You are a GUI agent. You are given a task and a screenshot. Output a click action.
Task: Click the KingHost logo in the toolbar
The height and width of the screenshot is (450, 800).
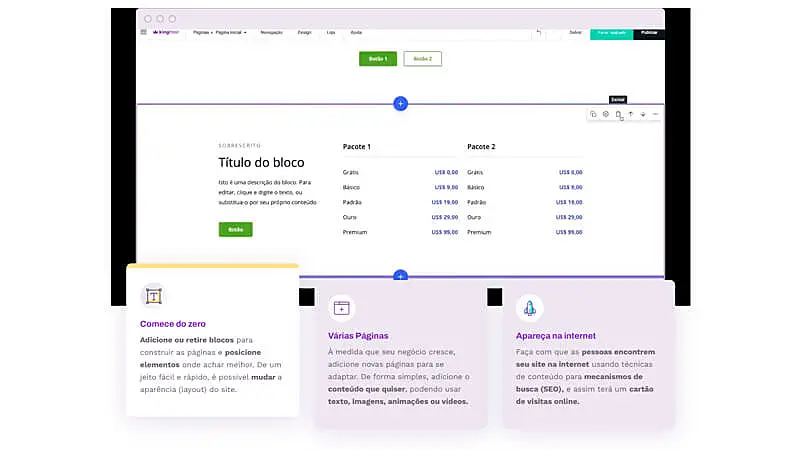[166, 32]
